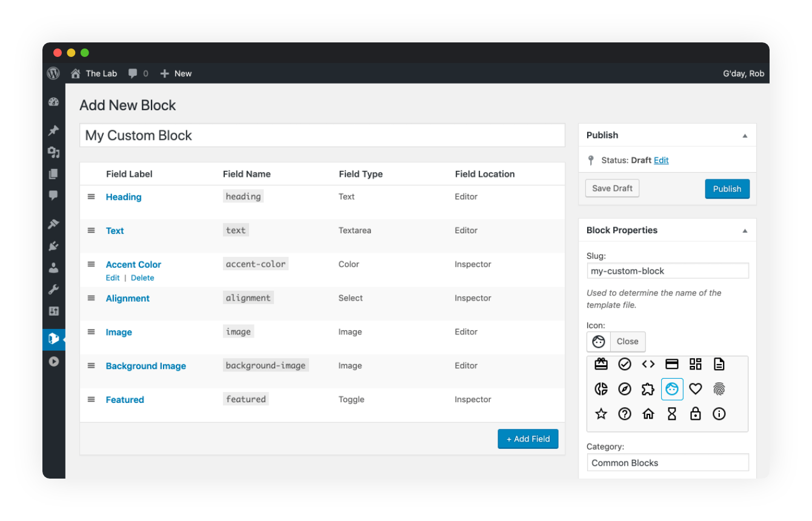Choose the question mark icon in picker
Image resolution: width=812 pixels, height=521 pixels.
(625, 414)
